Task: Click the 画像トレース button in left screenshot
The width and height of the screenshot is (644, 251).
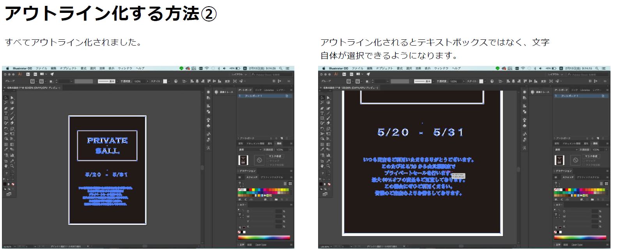Action: (x=224, y=92)
